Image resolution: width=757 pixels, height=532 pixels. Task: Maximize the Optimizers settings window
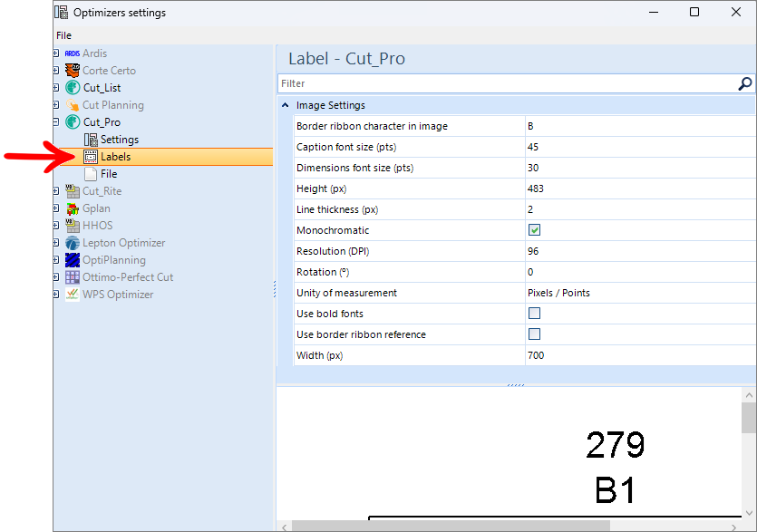coord(694,12)
